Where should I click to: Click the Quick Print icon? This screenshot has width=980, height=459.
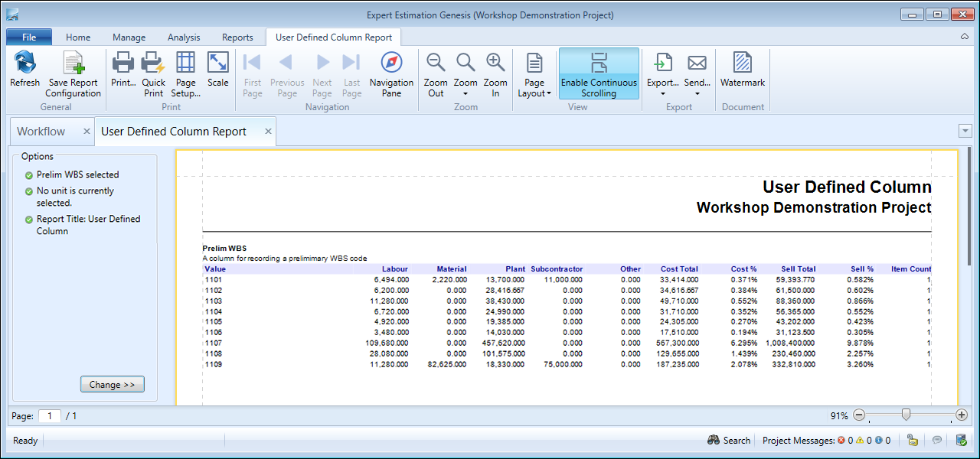[153, 64]
